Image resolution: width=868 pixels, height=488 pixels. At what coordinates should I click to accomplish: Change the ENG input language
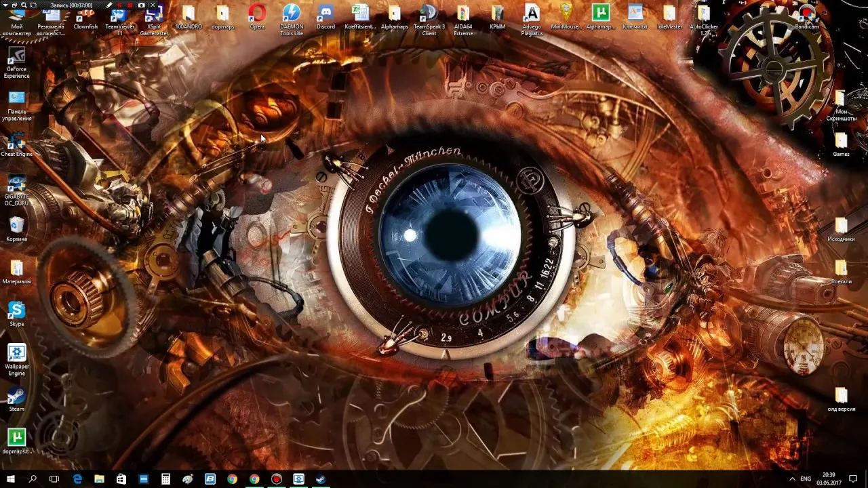tap(805, 479)
